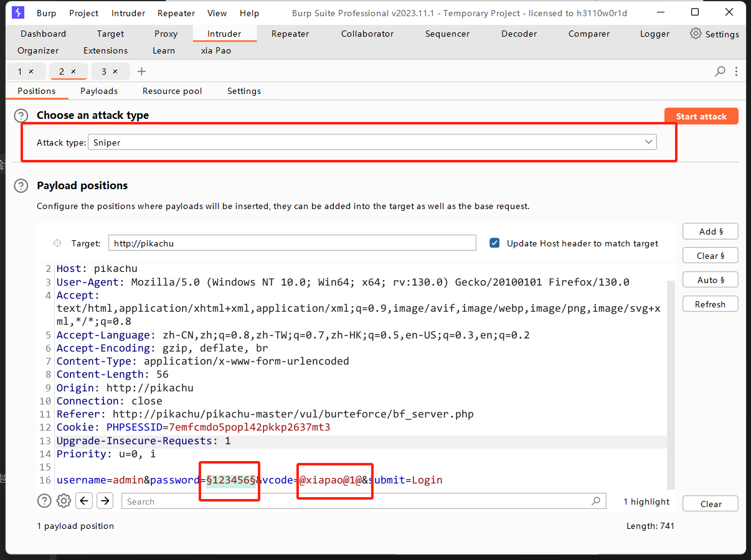Open the Help menu

coord(250,13)
